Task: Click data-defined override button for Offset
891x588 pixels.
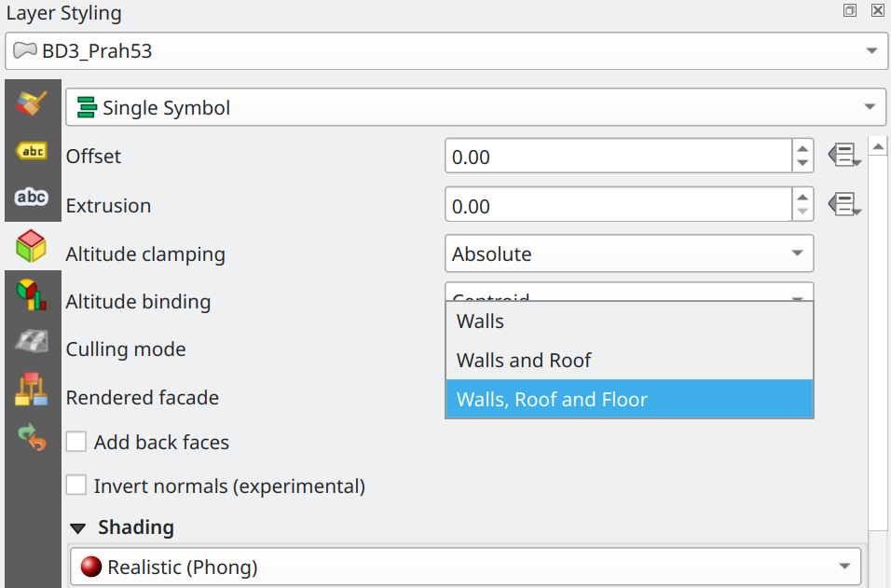Action: click(843, 157)
